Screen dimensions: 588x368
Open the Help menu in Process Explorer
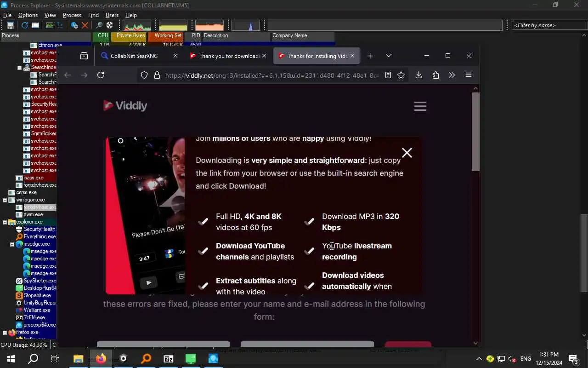tap(131, 15)
